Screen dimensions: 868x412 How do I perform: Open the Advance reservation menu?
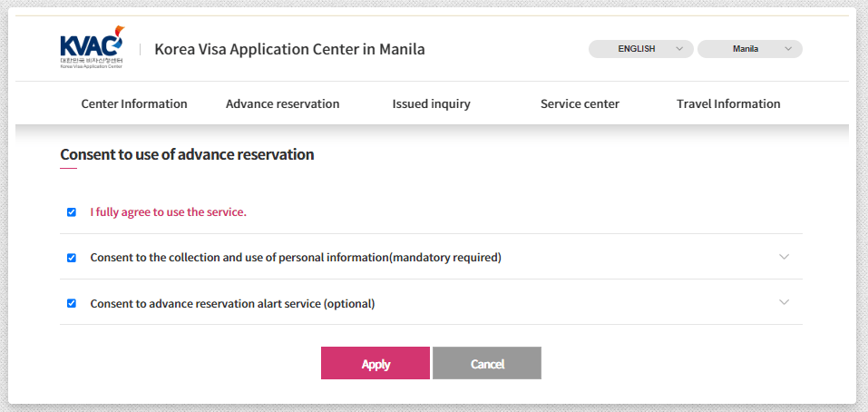[282, 103]
